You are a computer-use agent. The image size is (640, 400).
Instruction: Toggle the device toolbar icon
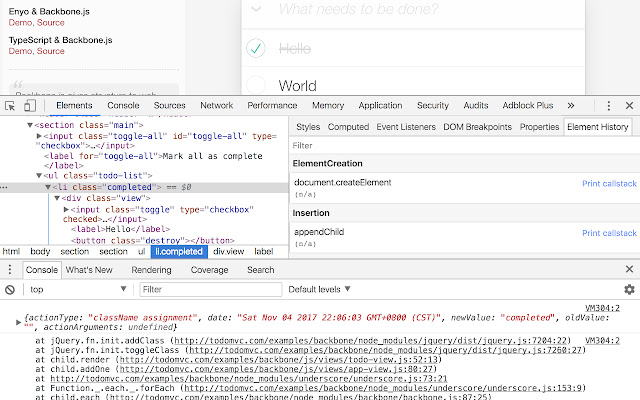pos(30,106)
